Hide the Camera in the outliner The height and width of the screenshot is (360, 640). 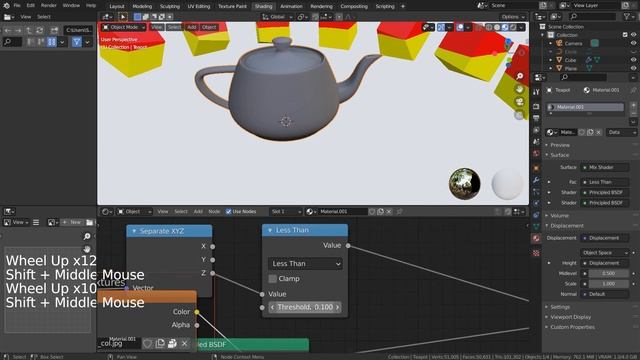pyautogui.click(x=633, y=43)
